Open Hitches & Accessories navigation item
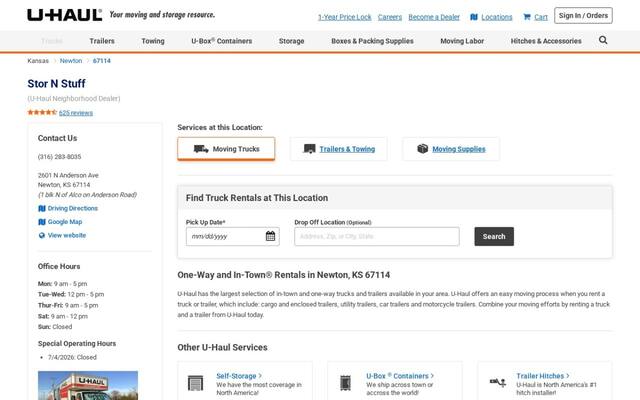Viewport: 640px width, 400px height. pos(546,41)
